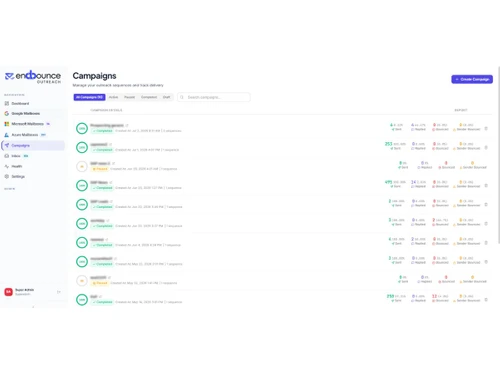Click the Campaigns item in the sidebar
Image resolution: width=500 pixels, height=375 pixels.
33,146
